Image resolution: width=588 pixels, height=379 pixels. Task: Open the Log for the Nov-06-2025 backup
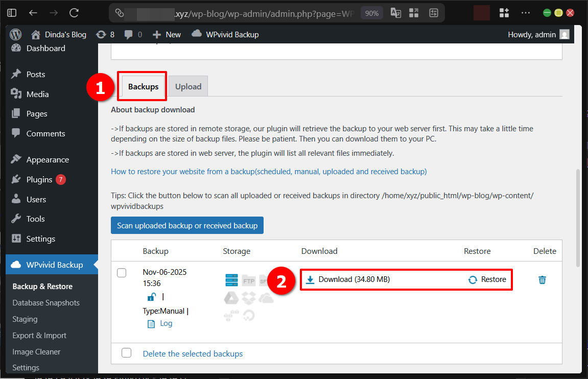[166, 323]
